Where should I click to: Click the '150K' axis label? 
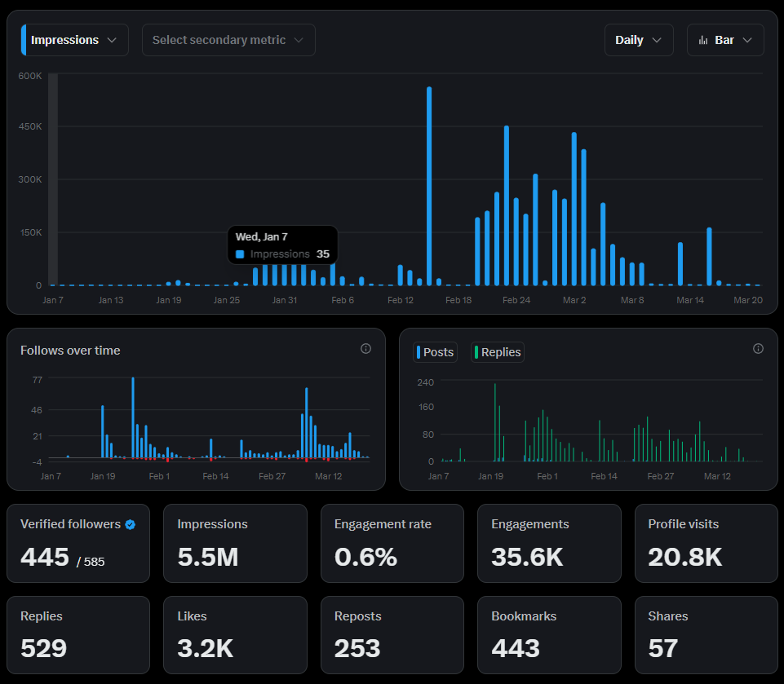[30, 232]
